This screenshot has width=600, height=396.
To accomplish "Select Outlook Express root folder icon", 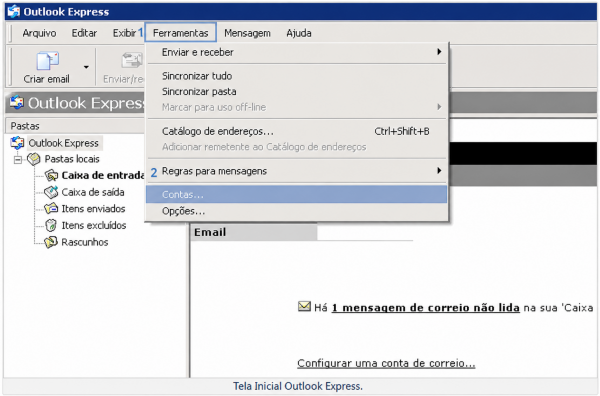I will (17, 143).
